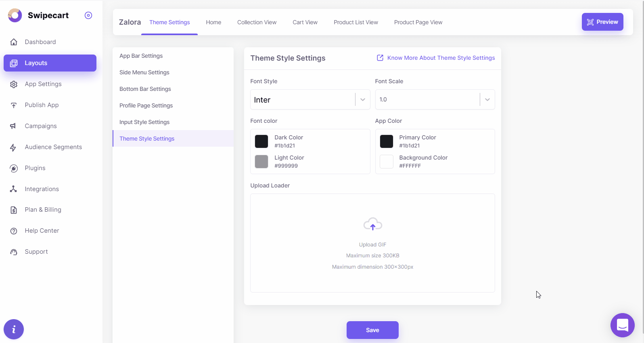Click the Layouts icon in sidebar
The image size is (644, 343).
(x=14, y=63)
